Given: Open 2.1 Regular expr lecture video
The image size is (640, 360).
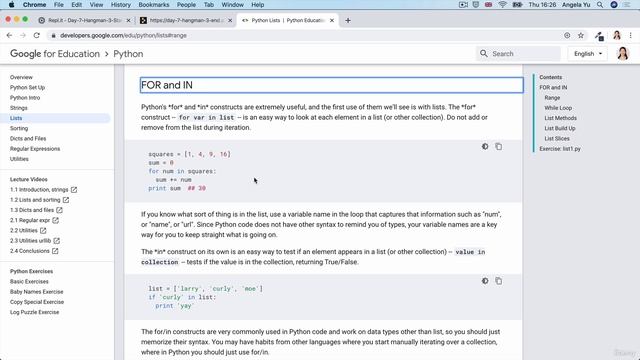Looking at the screenshot, I should click(x=30, y=220).
